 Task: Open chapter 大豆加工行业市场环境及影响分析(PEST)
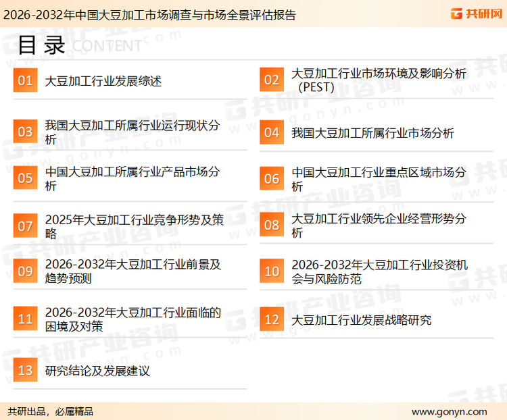click(x=379, y=80)
